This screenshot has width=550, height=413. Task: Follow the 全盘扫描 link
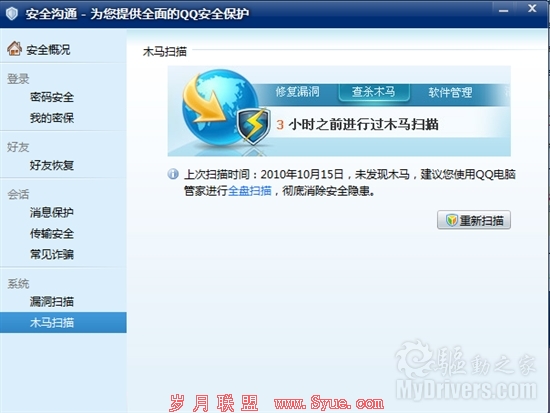(x=250, y=191)
